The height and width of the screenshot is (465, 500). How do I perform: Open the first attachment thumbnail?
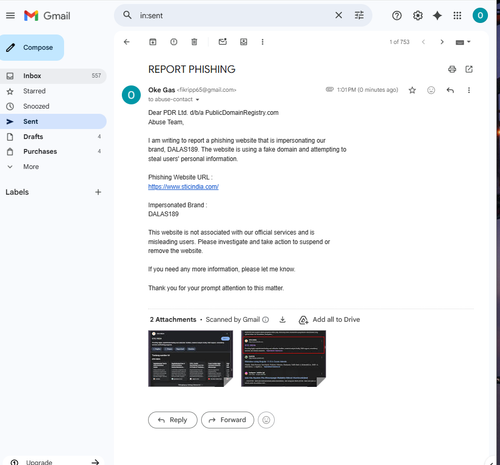click(x=190, y=358)
